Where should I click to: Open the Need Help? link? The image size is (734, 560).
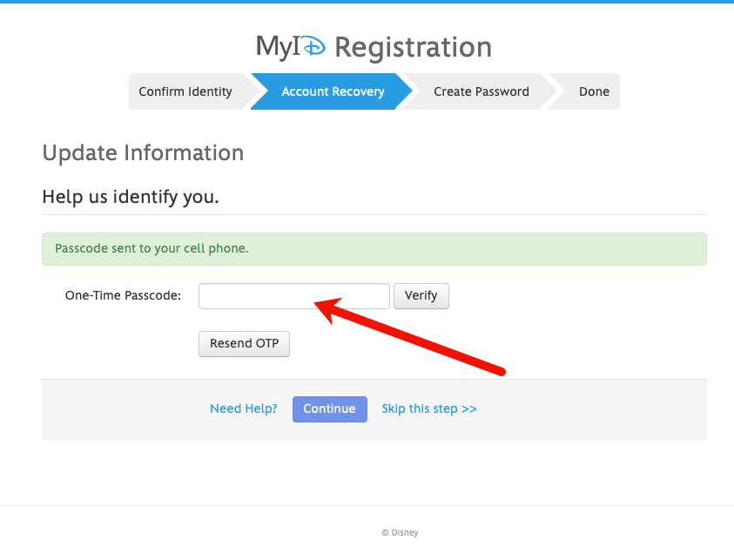coord(244,409)
